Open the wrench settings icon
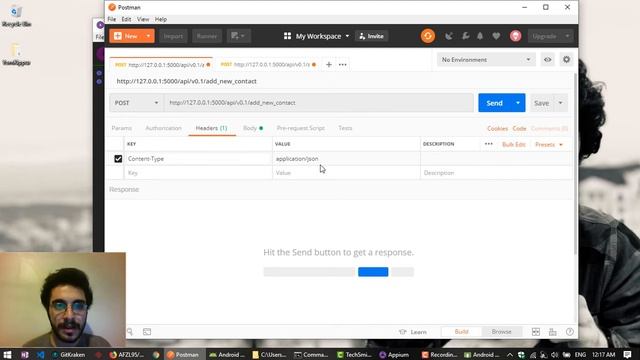 pyautogui.click(x=465, y=36)
